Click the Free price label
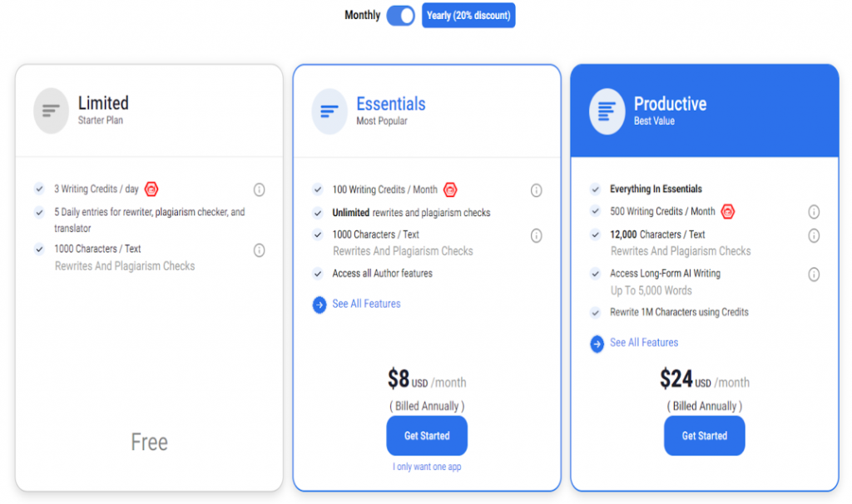The width and height of the screenshot is (852, 504). coord(150,442)
